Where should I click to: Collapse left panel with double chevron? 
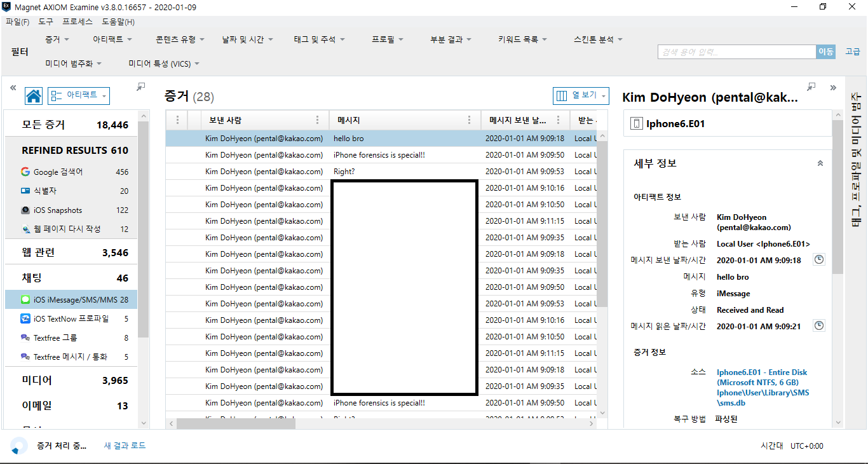pyautogui.click(x=13, y=88)
